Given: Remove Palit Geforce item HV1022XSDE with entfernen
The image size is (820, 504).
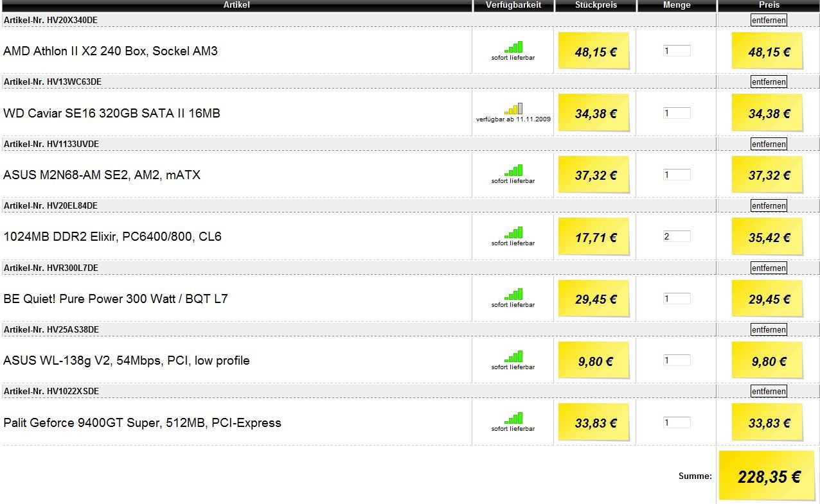Looking at the screenshot, I should (x=769, y=391).
